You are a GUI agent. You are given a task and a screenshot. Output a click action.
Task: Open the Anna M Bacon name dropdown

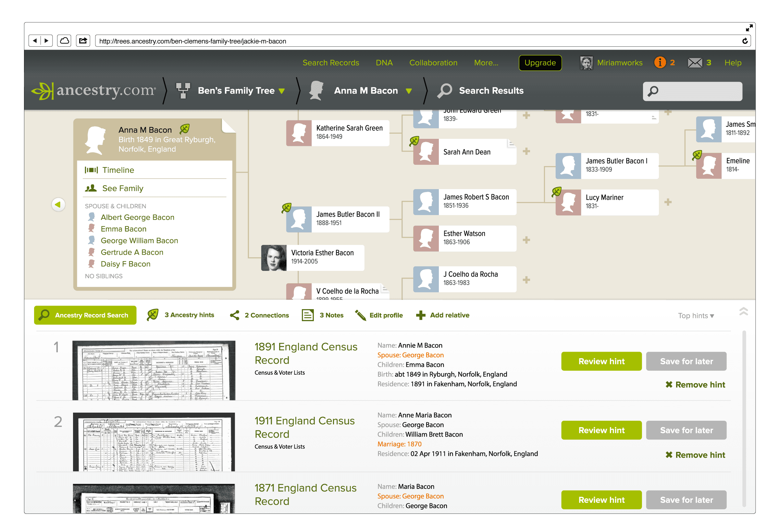pos(409,91)
